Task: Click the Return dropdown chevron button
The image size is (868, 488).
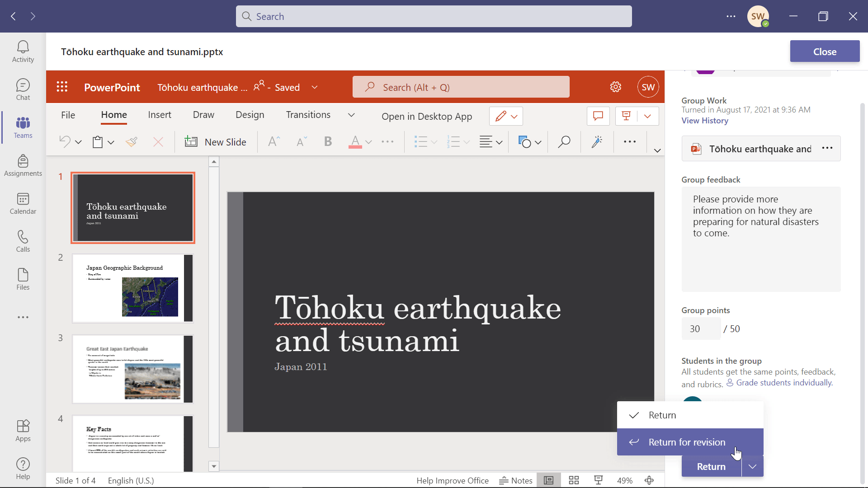Action: 752,466
